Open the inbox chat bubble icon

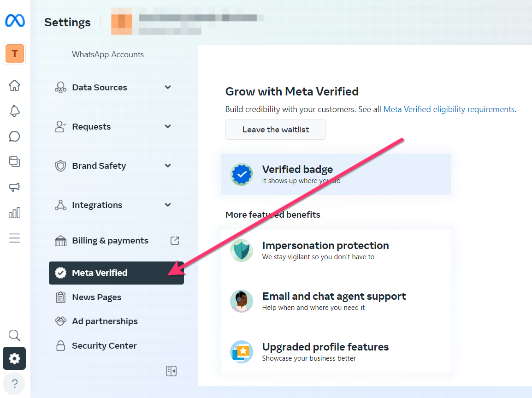15,137
